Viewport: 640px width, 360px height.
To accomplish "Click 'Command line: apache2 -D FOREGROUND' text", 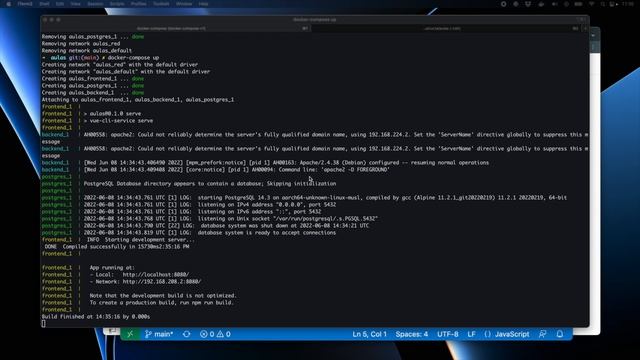I will pyautogui.click(x=334, y=170).
